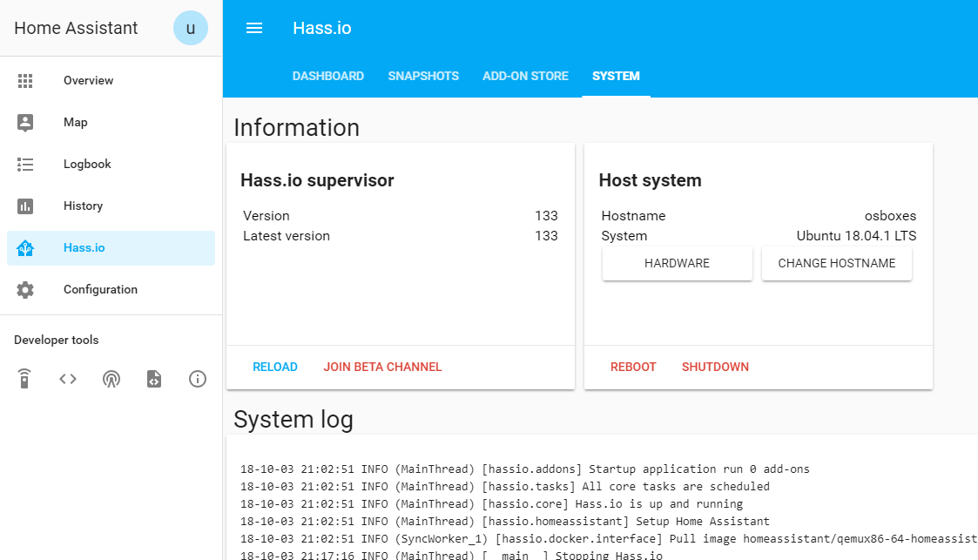This screenshot has width=978, height=560.
Task: Click the History chart icon
Action: click(25, 206)
